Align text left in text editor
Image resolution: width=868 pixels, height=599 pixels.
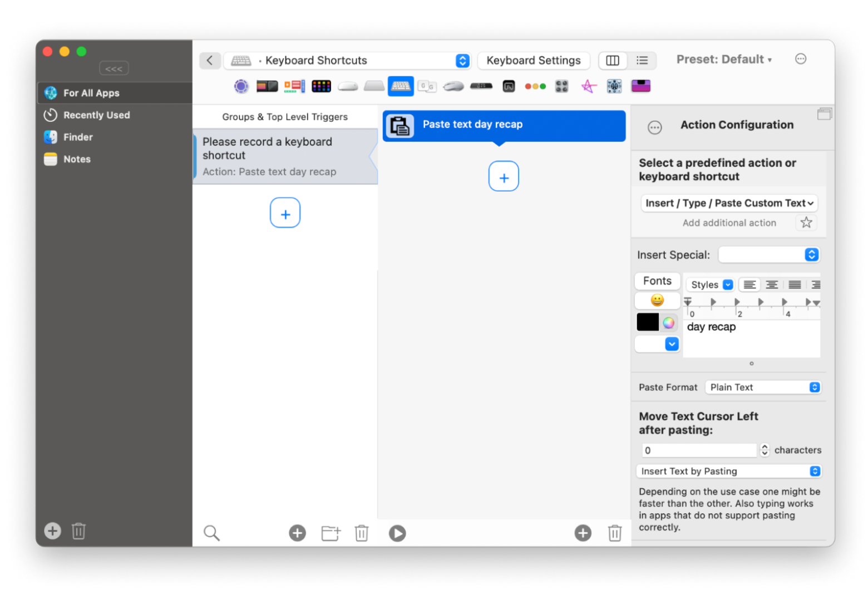pos(749,285)
